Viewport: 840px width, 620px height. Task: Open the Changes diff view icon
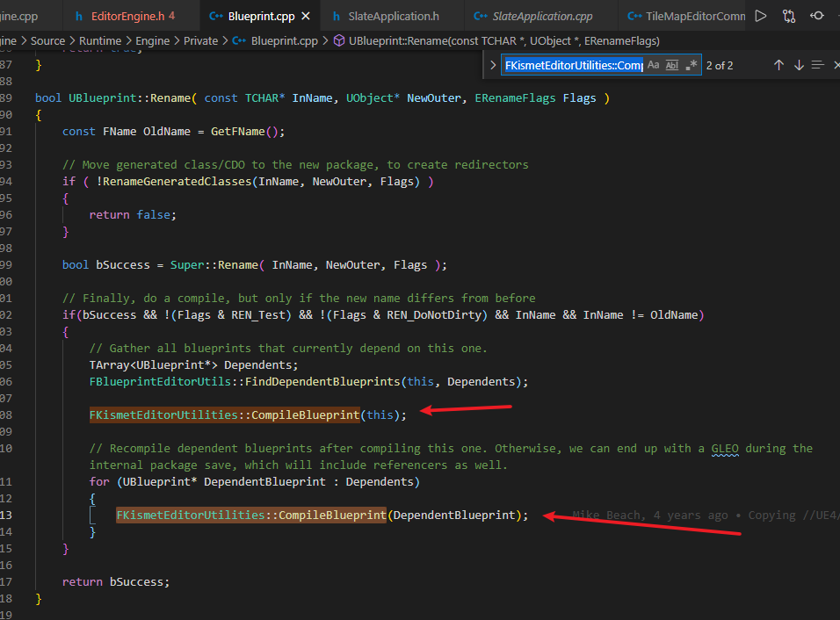pos(789,15)
